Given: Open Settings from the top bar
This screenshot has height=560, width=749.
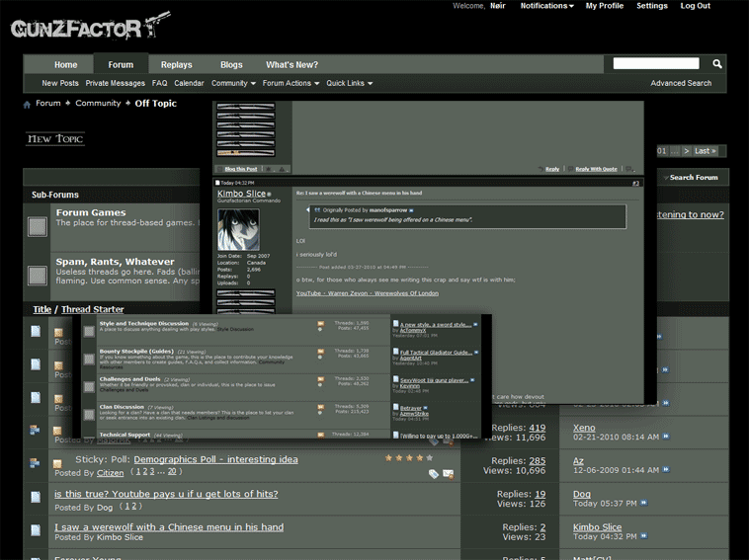Looking at the screenshot, I should point(651,6).
